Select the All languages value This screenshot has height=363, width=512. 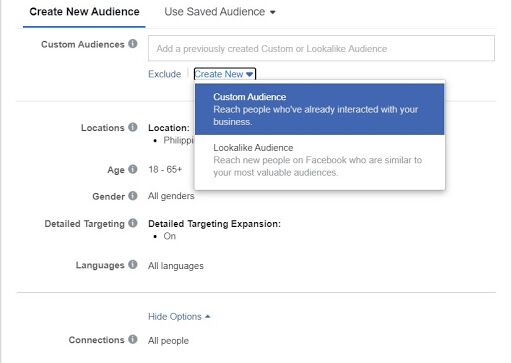(x=176, y=266)
